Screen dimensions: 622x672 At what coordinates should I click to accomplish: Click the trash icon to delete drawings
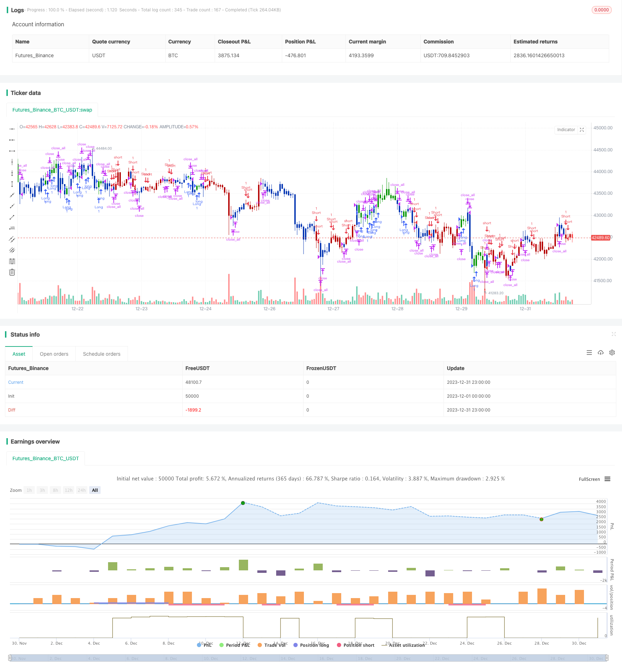[12, 272]
